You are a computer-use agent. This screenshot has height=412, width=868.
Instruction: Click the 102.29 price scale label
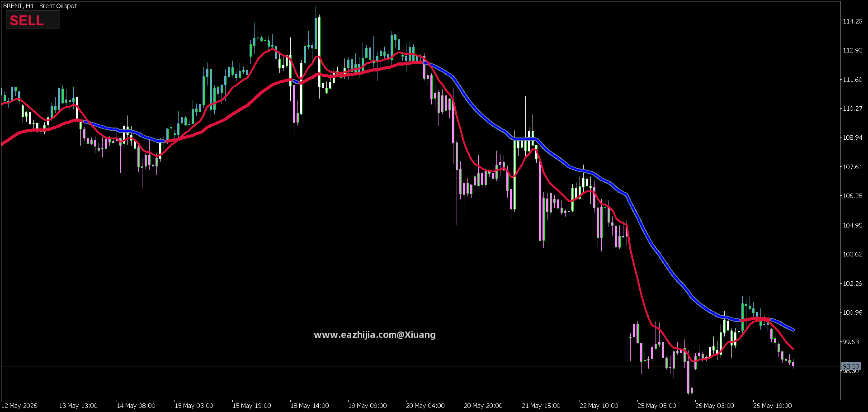(x=852, y=284)
